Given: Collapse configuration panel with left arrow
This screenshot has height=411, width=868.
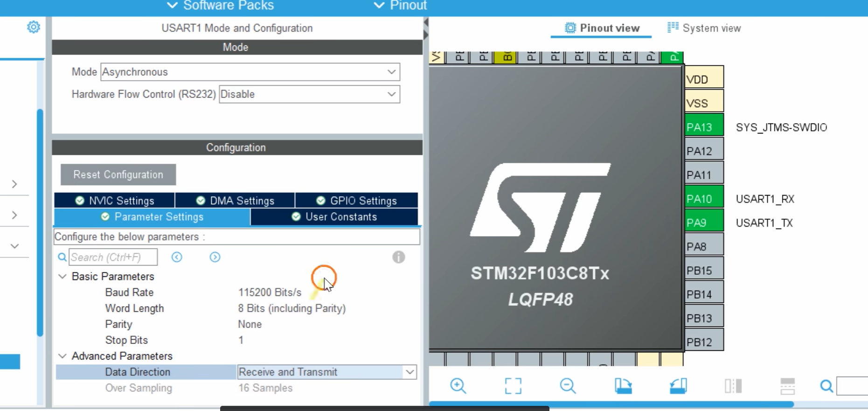Looking at the screenshot, I should coord(426,22).
